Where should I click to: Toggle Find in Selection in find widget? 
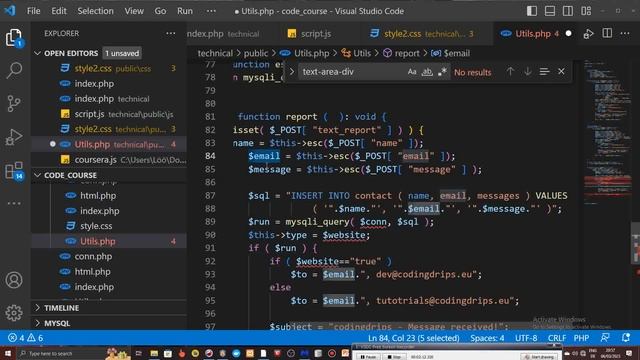(544, 72)
